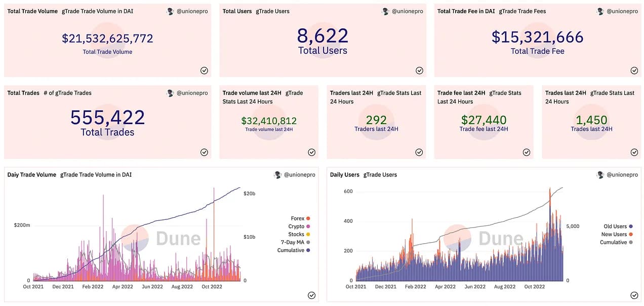Click checkmark icon on Daily Users chart

634,295
